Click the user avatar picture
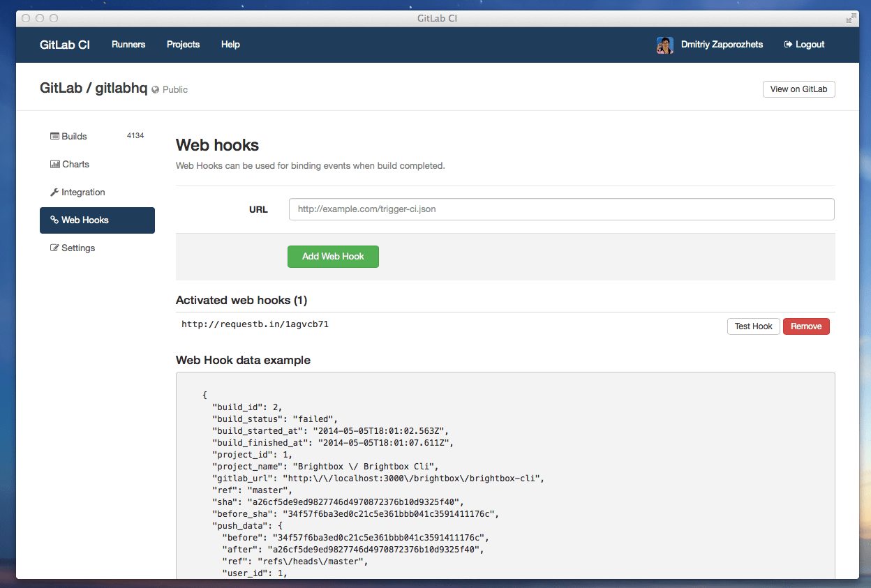Image resolution: width=871 pixels, height=588 pixels. coord(664,45)
